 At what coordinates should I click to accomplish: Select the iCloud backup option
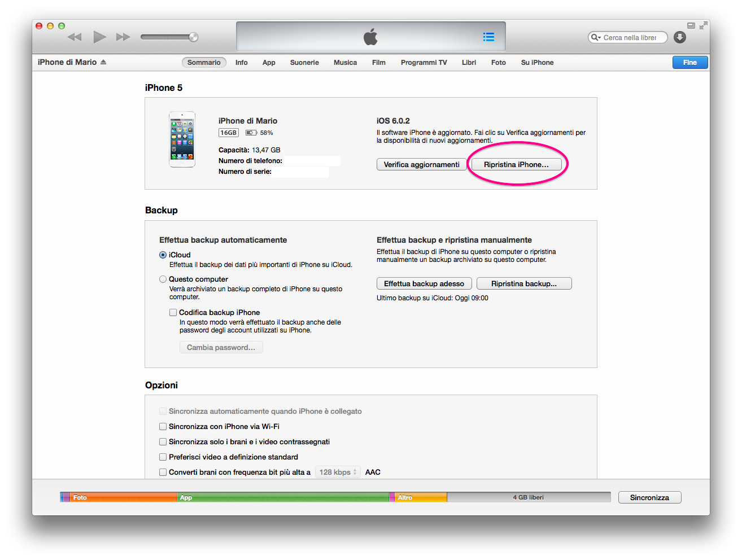coord(163,255)
